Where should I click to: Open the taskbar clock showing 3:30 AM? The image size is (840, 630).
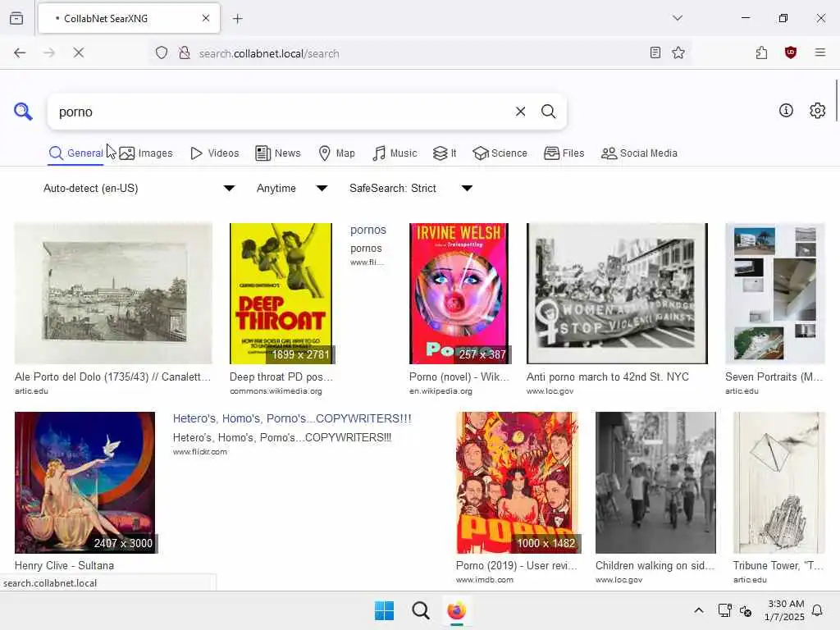click(784, 610)
